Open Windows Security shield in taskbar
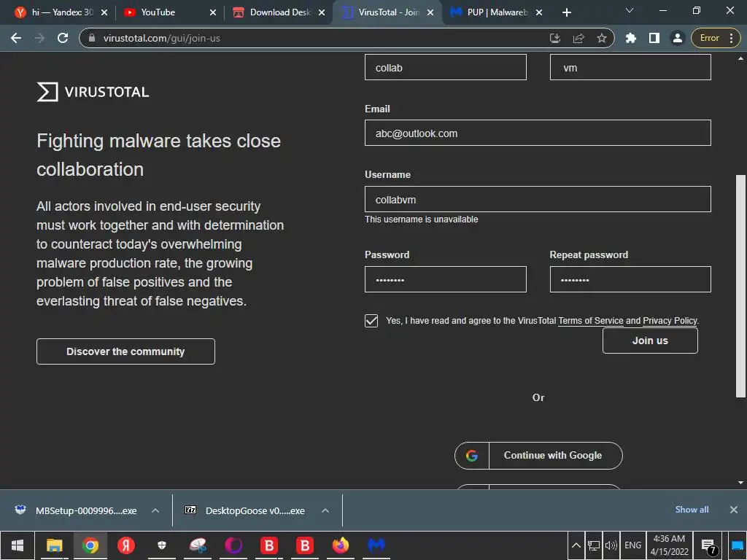 pos(161,545)
